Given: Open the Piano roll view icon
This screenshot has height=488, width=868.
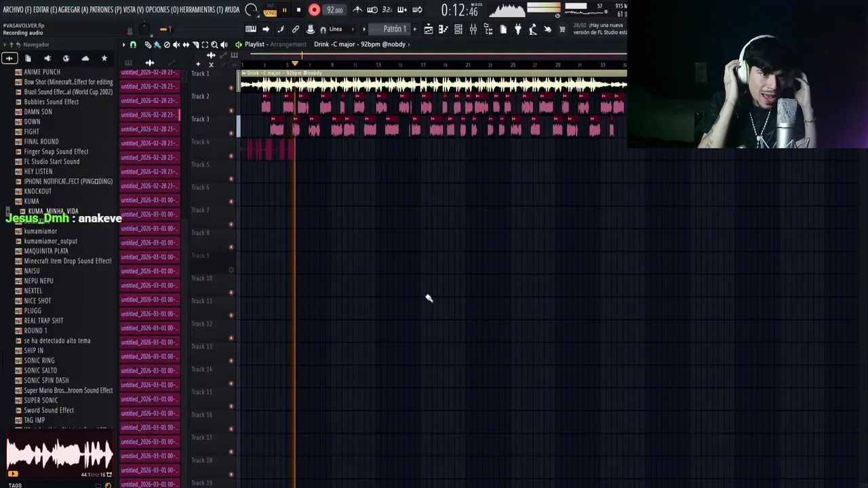Looking at the screenshot, I should [x=443, y=29].
